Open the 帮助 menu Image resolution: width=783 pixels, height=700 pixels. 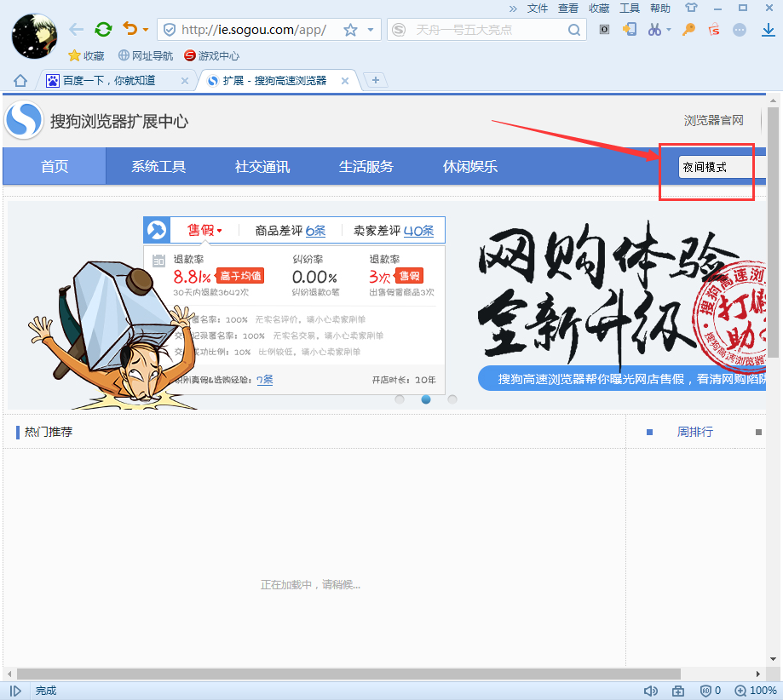(x=660, y=8)
